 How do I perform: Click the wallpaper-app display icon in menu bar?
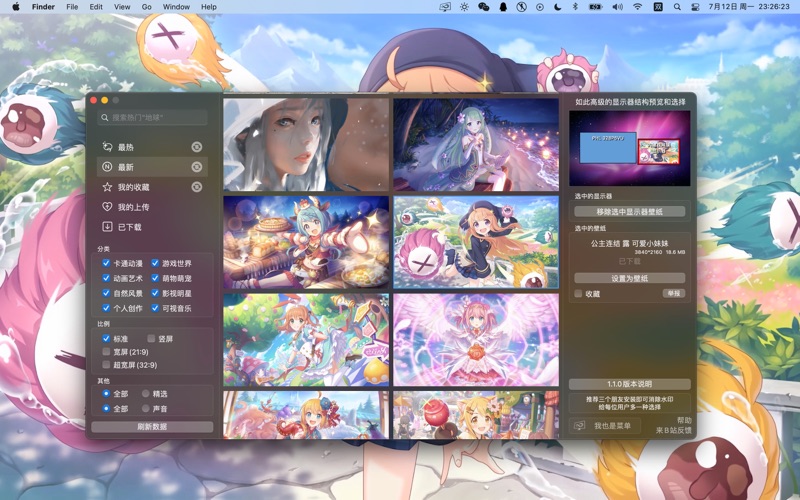coord(445,7)
